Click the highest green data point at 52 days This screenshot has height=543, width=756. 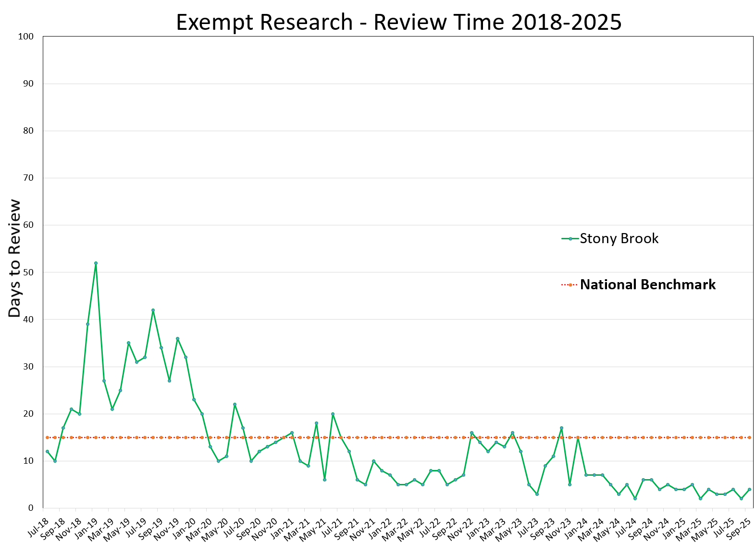[96, 263]
